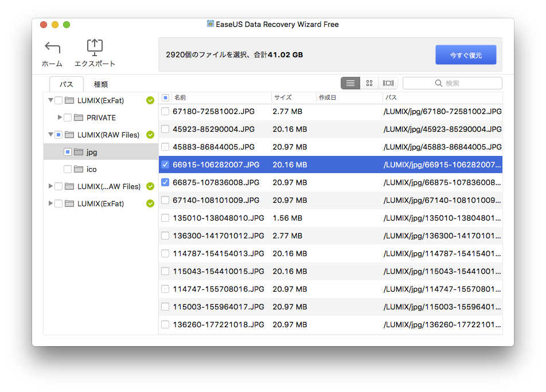The height and width of the screenshot is (392, 546).
Task: Click the Home back-arrow icon
Action: pyautogui.click(x=52, y=48)
